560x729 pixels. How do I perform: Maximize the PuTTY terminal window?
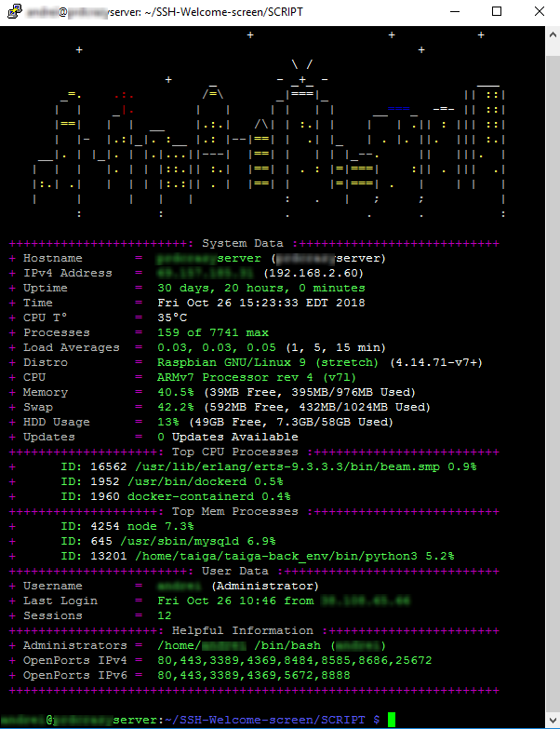click(497, 11)
